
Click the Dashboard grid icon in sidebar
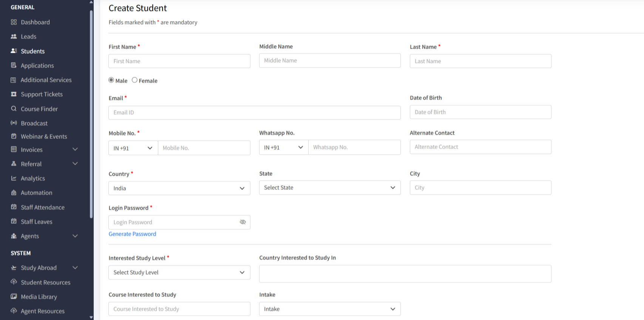point(14,22)
